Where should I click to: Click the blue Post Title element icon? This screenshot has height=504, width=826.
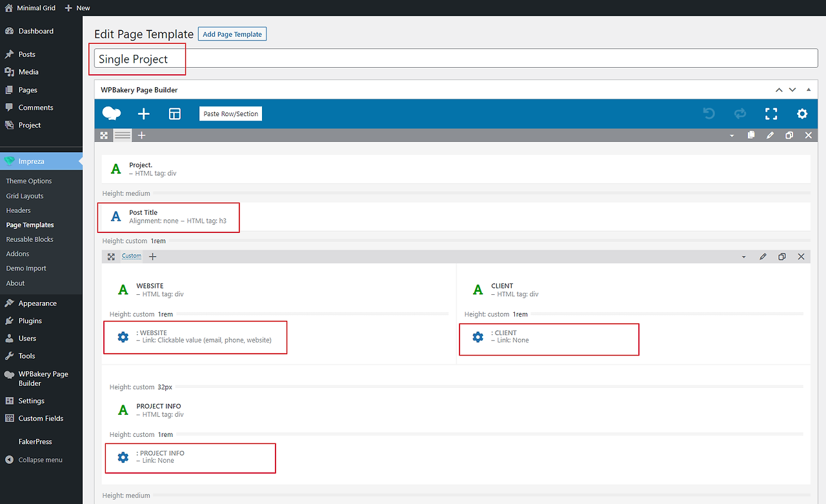(x=116, y=217)
